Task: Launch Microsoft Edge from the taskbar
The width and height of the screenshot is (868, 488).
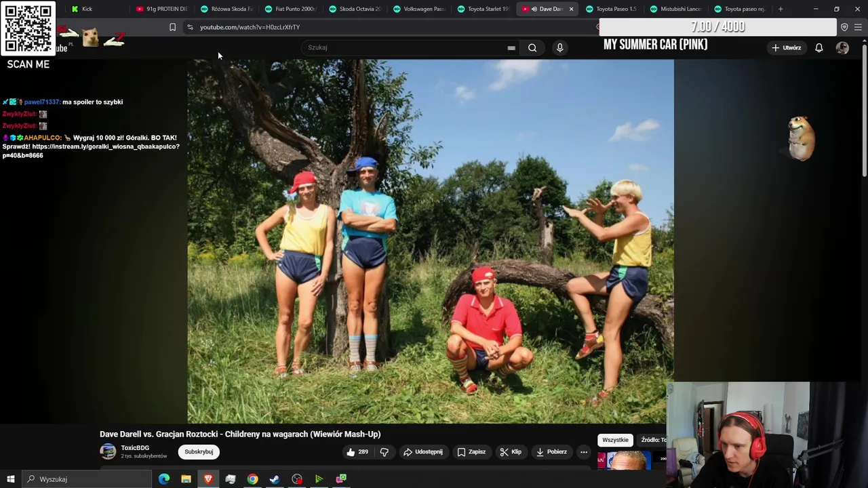Action: coord(163,479)
